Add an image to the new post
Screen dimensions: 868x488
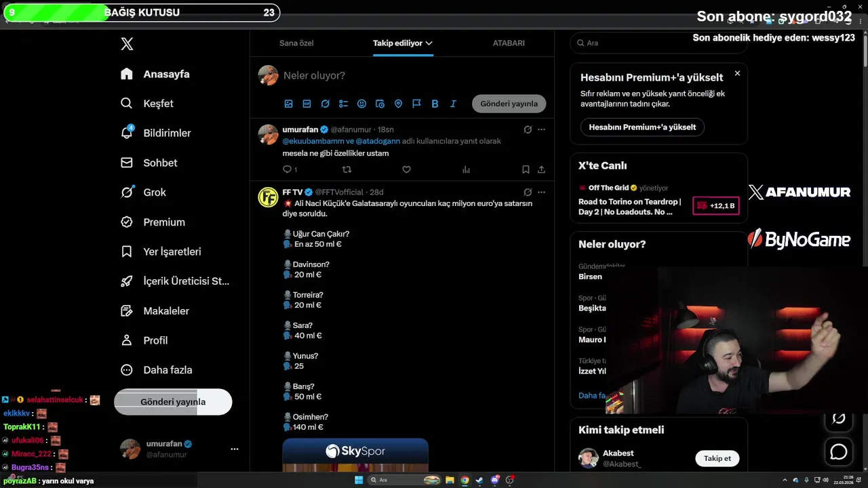coord(288,104)
